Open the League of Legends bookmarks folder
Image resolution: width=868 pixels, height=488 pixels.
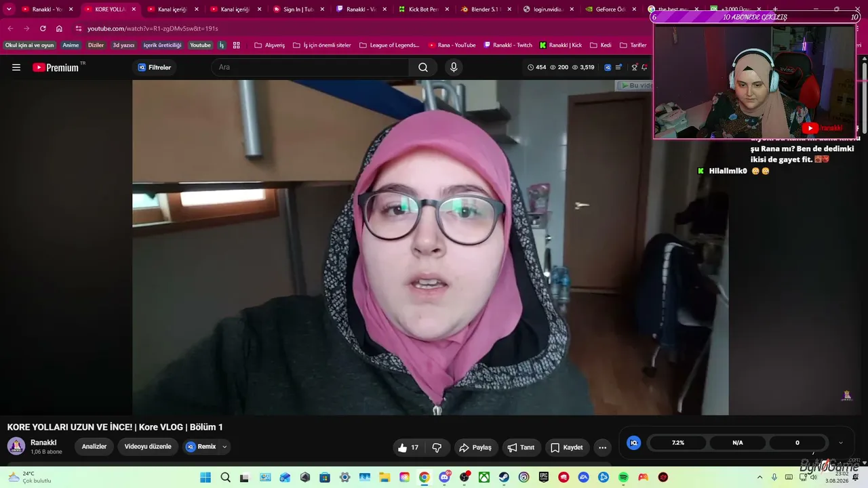[389, 45]
